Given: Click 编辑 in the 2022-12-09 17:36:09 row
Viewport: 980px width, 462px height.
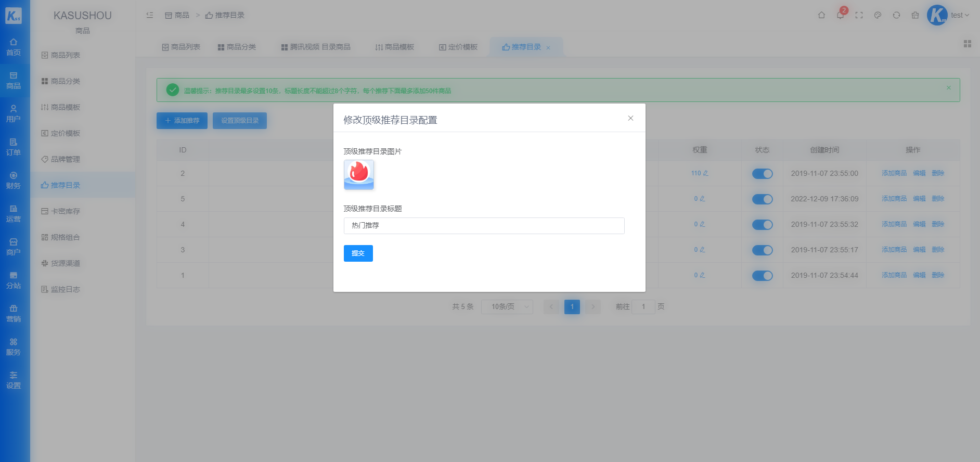Looking at the screenshot, I should pos(919,199).
